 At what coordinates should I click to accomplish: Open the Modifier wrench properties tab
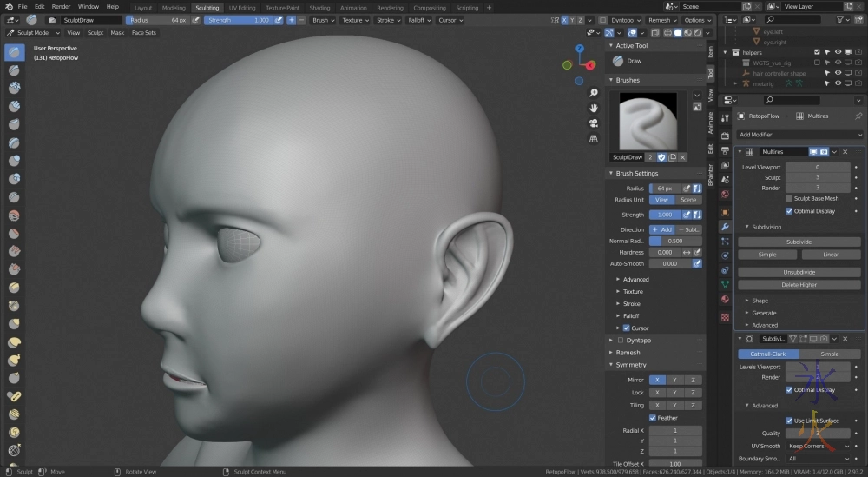[725, 227]
